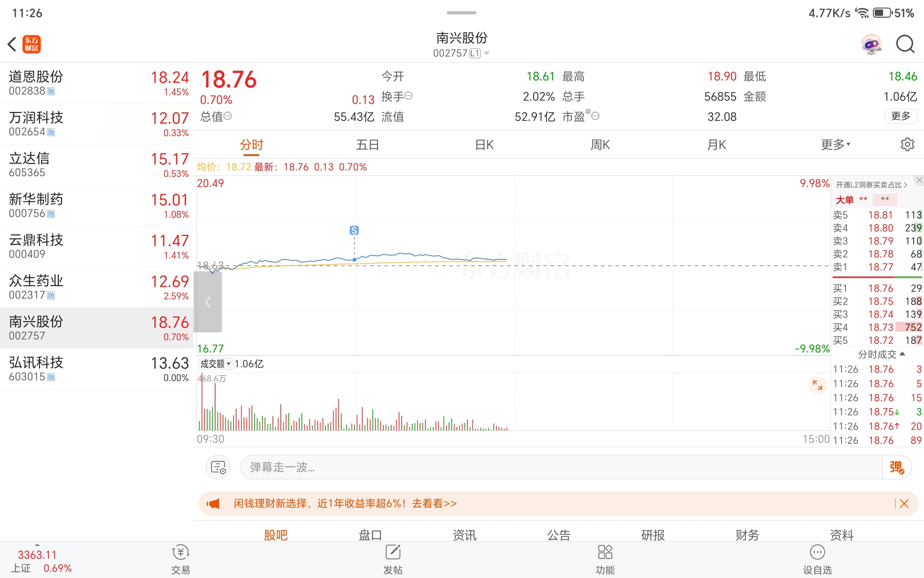
Task: Select 道恩股份 in the watchlist
Action: [x=97, y=83]
